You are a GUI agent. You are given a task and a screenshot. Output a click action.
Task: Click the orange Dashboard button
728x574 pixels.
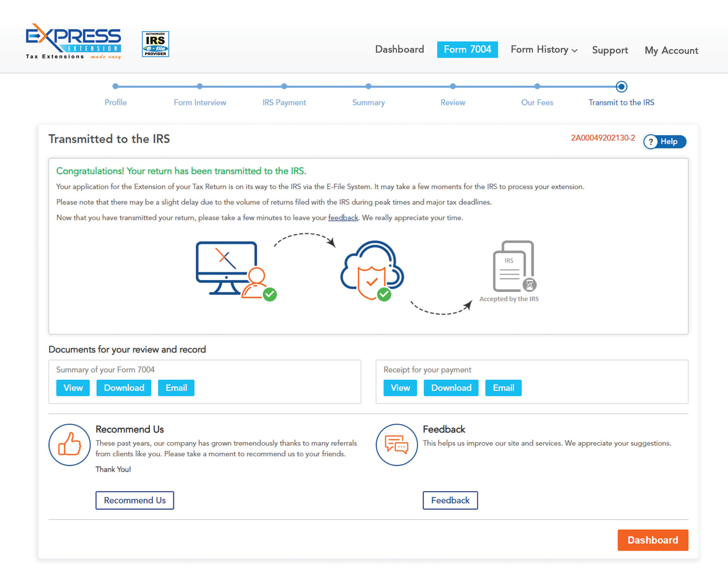[653, 540]
